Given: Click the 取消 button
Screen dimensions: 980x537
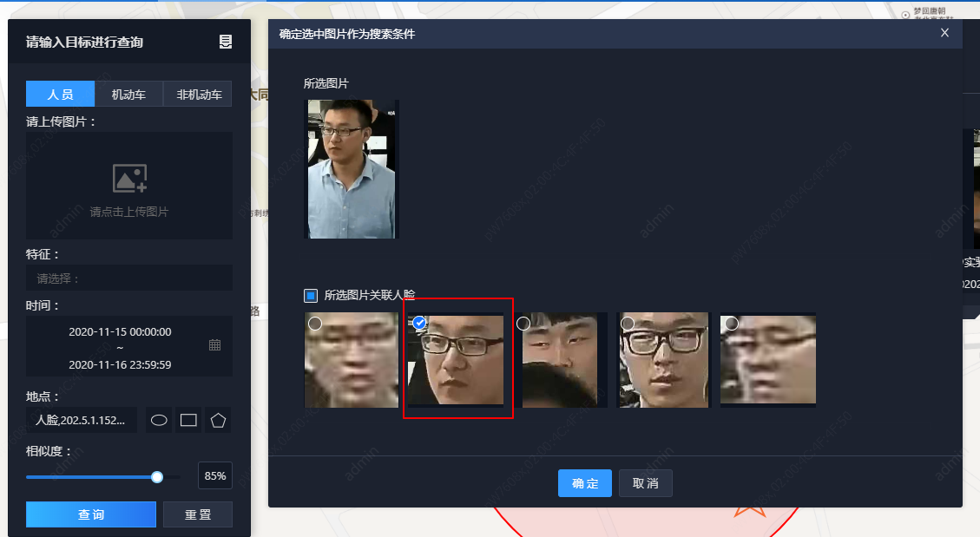Looking at the screenshot, I should [x=646, y=483].
